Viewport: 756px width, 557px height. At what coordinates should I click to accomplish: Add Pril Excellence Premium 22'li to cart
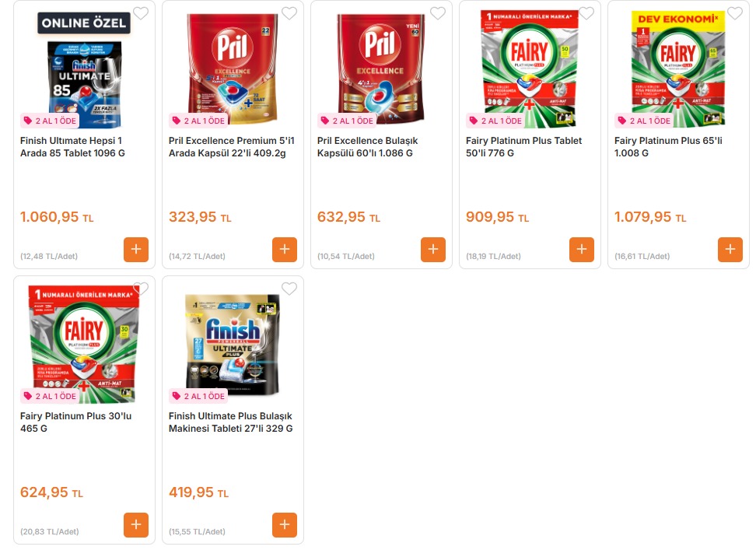[285, 250]
